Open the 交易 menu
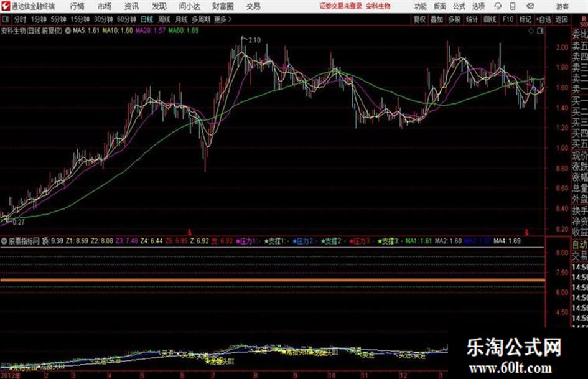The height and width of the screenshot is (379, 588). (253, 6)
